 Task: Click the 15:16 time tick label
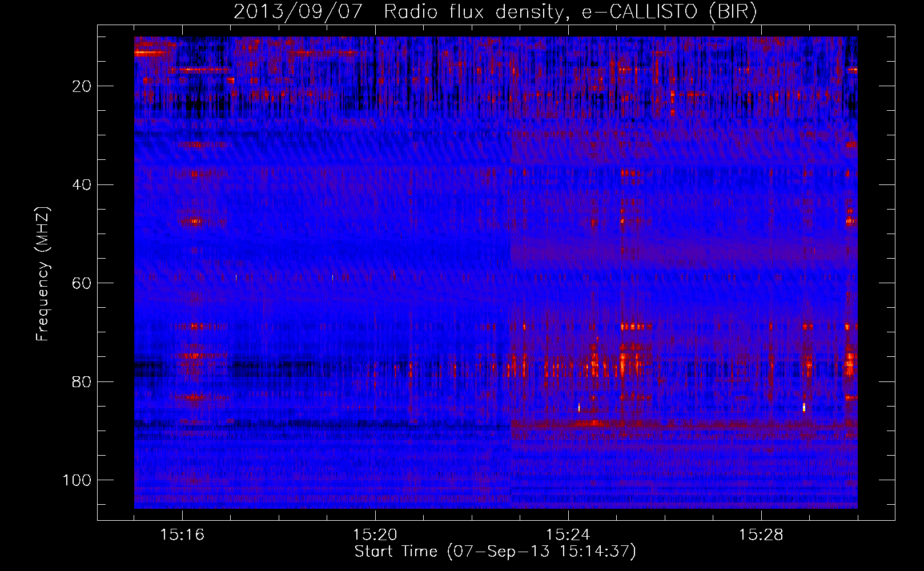click(182, 535)
